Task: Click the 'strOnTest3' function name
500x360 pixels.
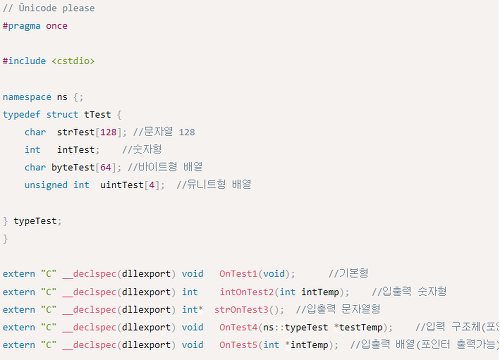Action: pyautogui.click(x=241, y=310)
